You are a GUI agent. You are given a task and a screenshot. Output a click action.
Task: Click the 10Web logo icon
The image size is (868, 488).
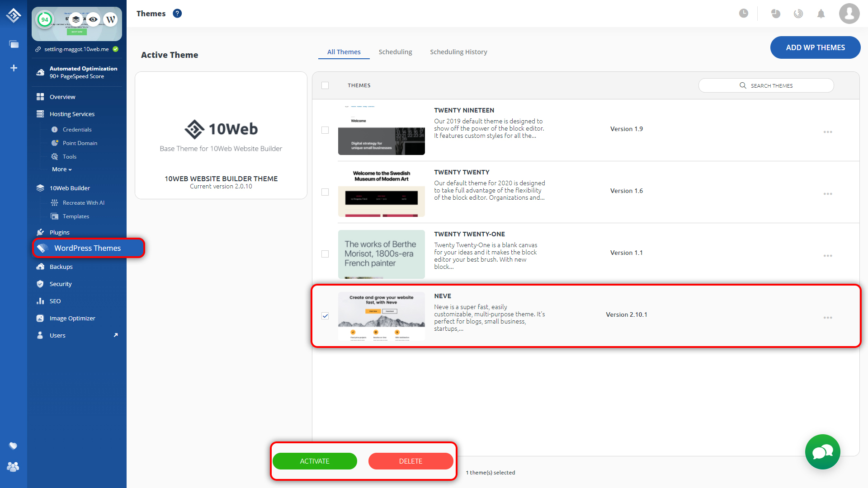(14, 15)
